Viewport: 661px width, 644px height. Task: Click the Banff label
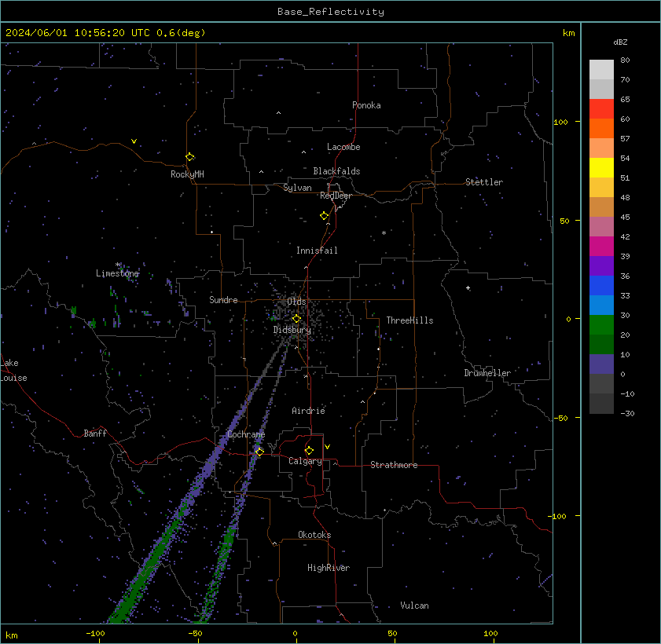[95, 434]
